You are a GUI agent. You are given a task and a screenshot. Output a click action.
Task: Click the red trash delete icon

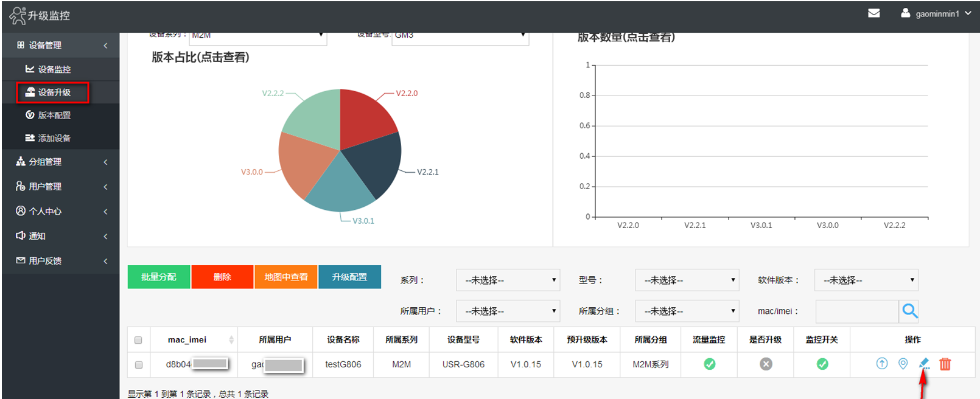[x=945, y=364]
